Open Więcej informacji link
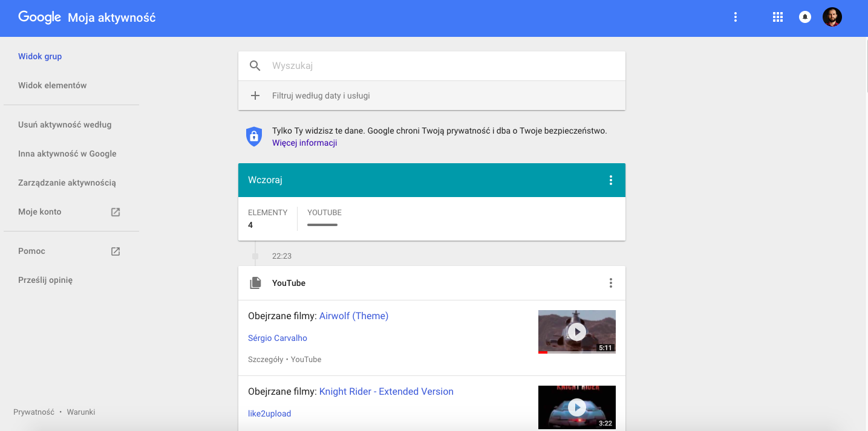Screen dimensions: 868x431 304,143
